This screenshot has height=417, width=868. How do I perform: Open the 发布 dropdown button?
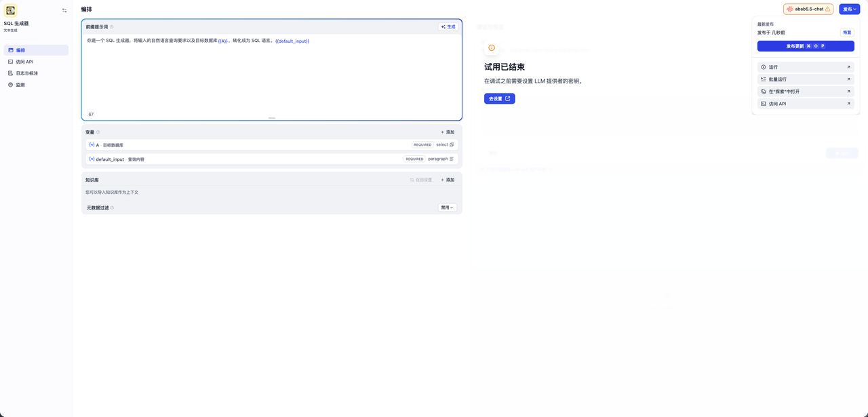pyautogui.click(x=849, y=9)
